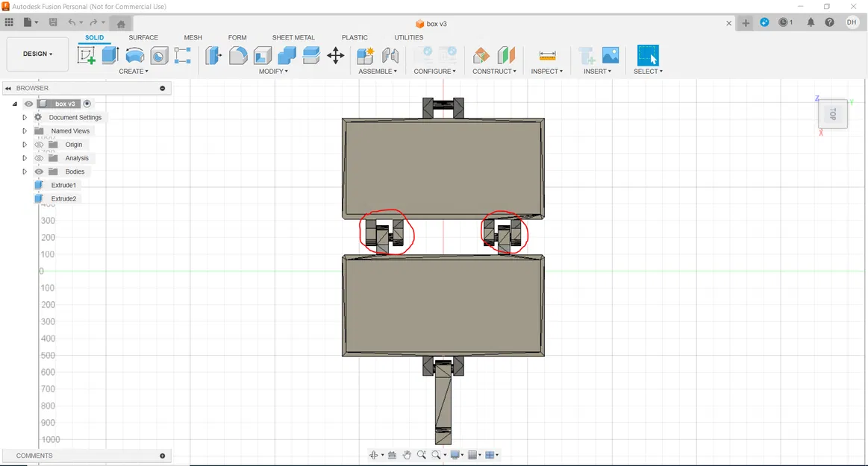This screenshot has width=868, height=466.
Task: Click the TOP face of the ViewCube
Action: (x=833, y=114)
